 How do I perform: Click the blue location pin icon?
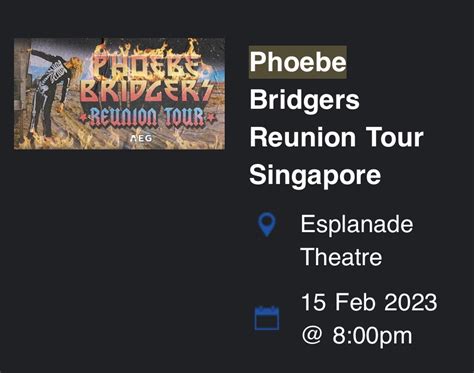click(x=267, y=225)
